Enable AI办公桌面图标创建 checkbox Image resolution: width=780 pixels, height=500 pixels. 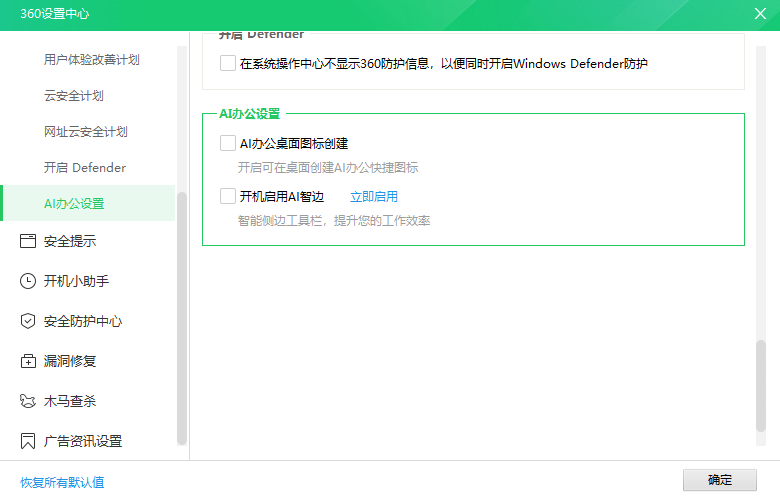coord(228,143)
